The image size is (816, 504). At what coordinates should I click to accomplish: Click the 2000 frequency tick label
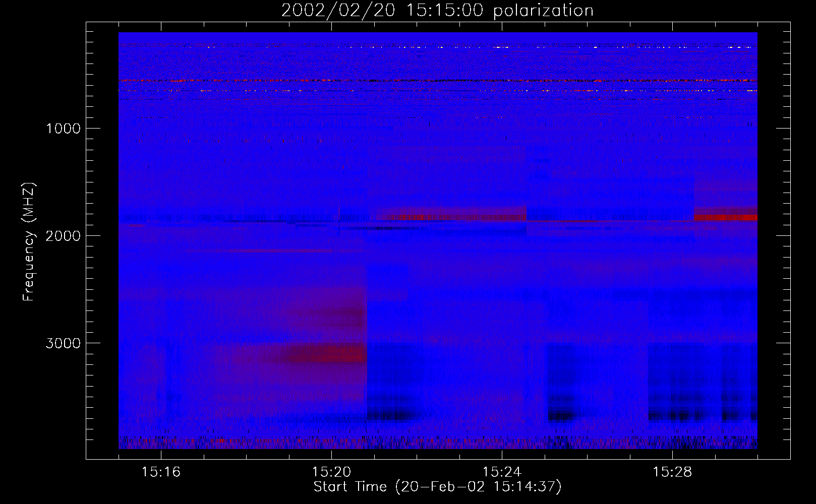63,236
